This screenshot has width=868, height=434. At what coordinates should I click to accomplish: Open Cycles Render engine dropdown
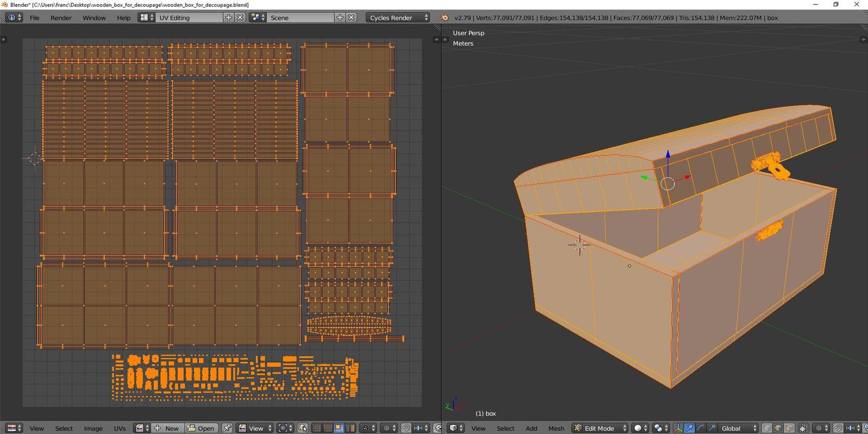point(397,18)
